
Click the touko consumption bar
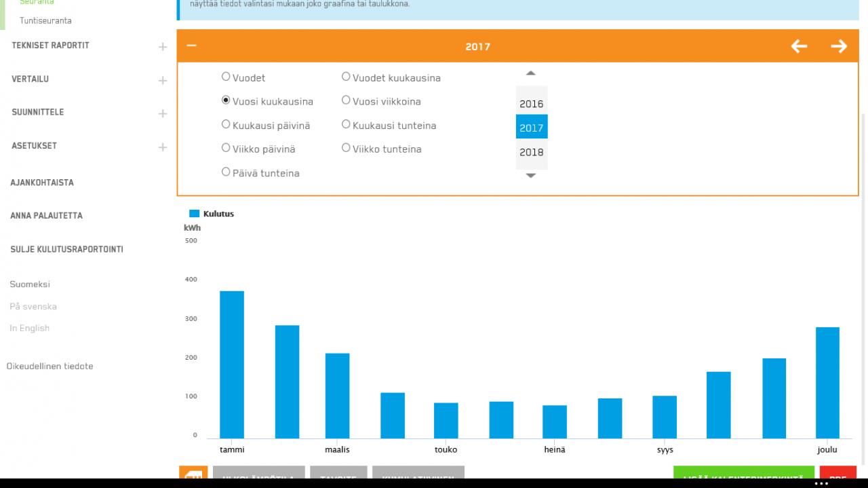446,421
